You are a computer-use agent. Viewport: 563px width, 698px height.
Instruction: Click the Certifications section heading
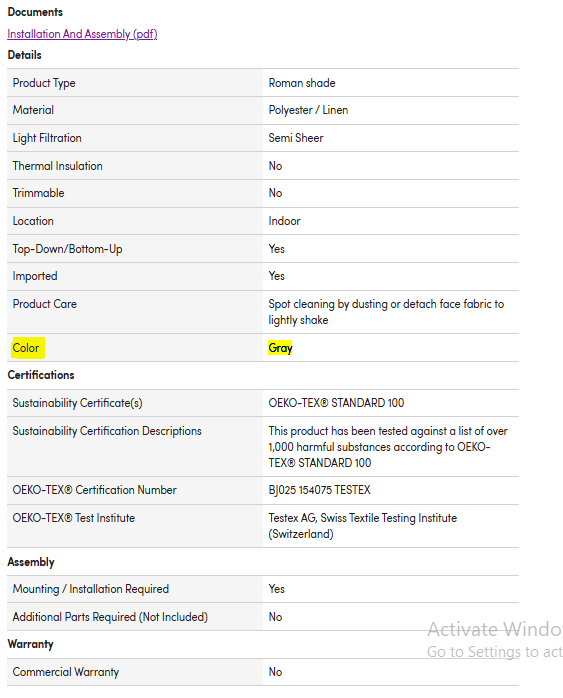coord(41,375)
